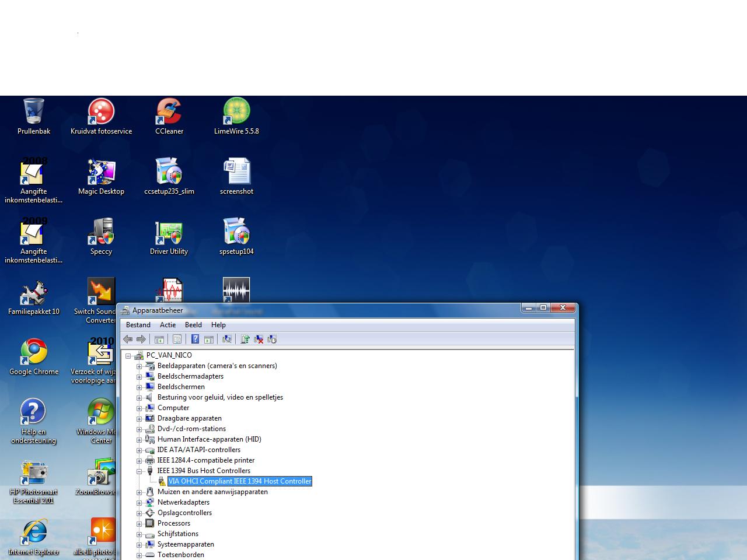Select the ccsetup235_slim installer icon
The image size is (747, 560).
(x=169, y=177)
